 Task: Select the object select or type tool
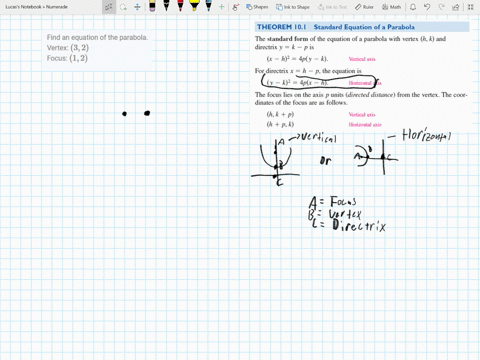pyautogui.click(x=109, y=7)
